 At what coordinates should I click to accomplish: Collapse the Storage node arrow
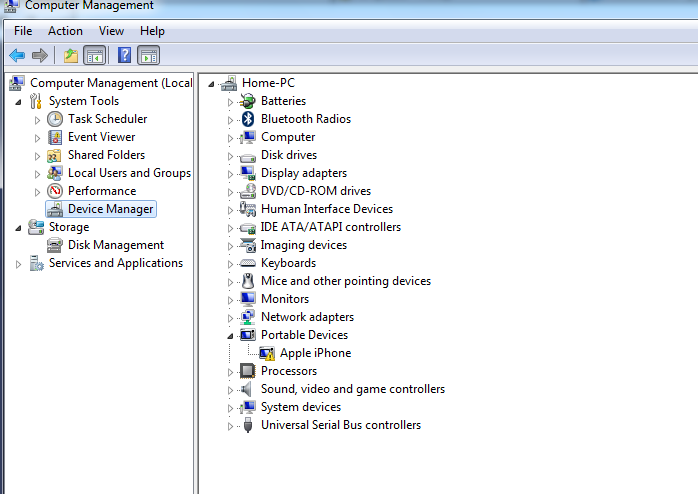18,228
